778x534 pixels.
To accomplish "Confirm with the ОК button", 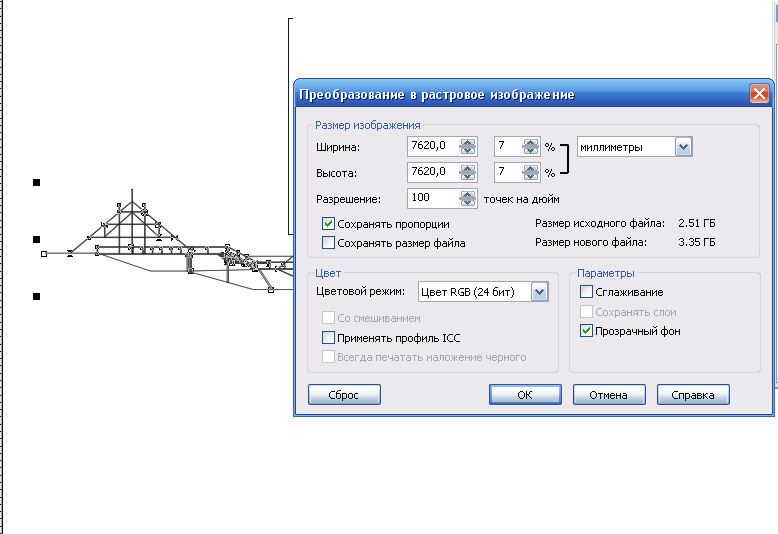I will tap(525, 395).
